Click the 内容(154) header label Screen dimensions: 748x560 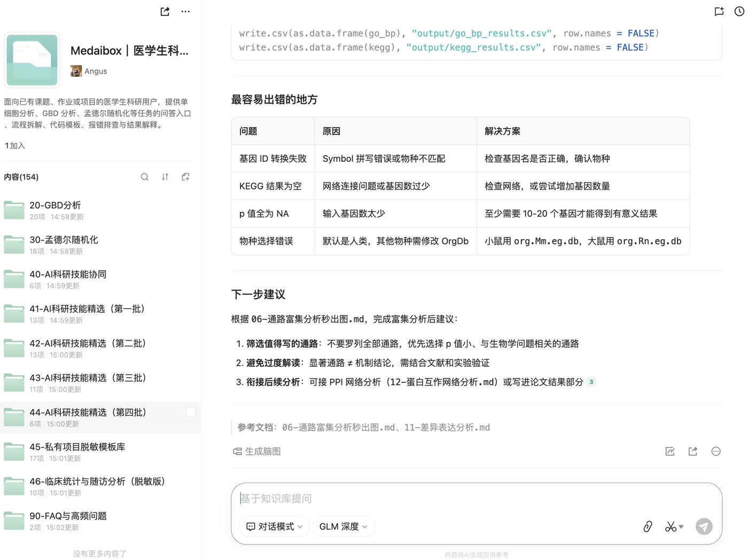pyautogui.click(x=21, y=177)
